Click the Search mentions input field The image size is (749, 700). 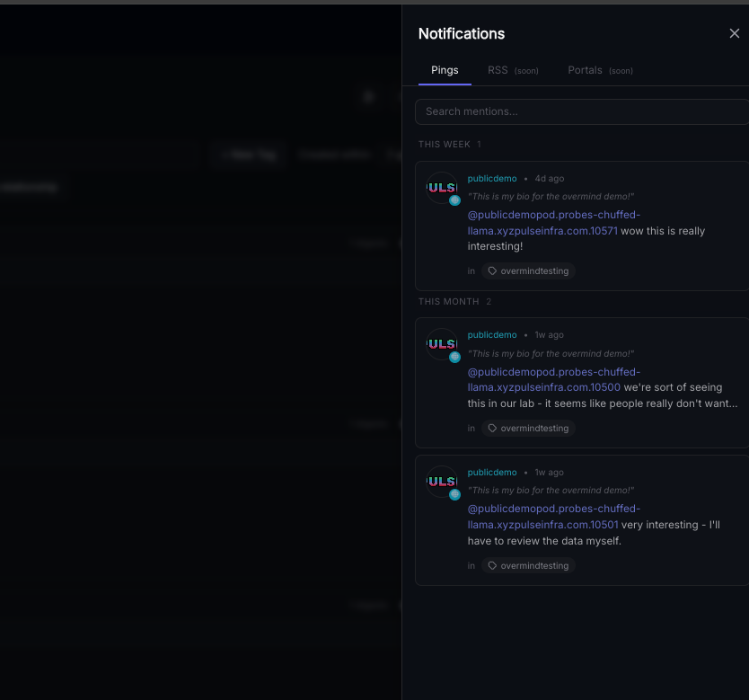[582, 111]
